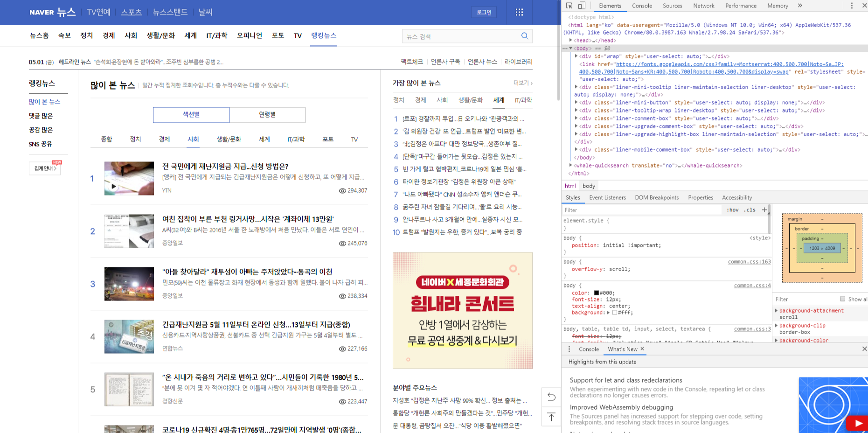Open the Accessibility pane
Image resolution: width=868 pixels, height=433 pixels.
point(737,198)
